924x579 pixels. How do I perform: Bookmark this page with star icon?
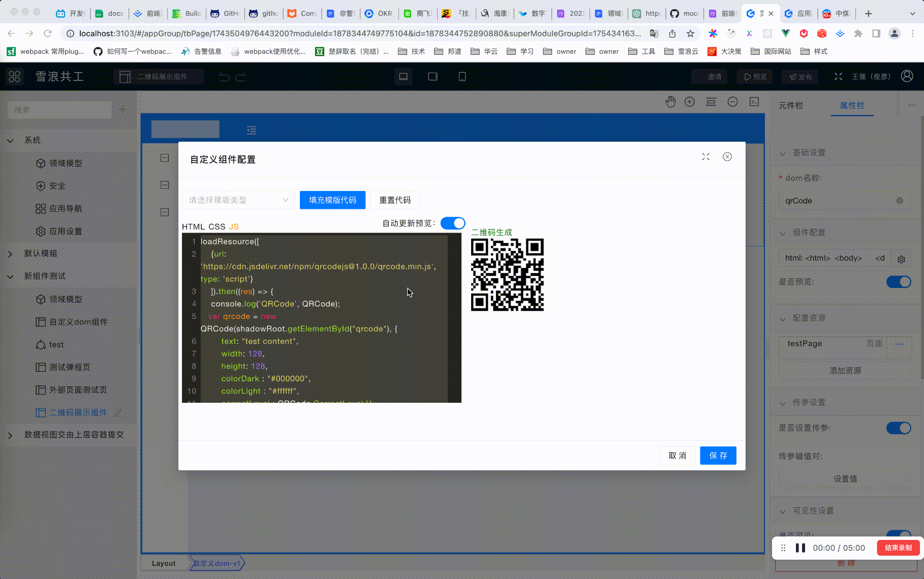coord(690,34)
